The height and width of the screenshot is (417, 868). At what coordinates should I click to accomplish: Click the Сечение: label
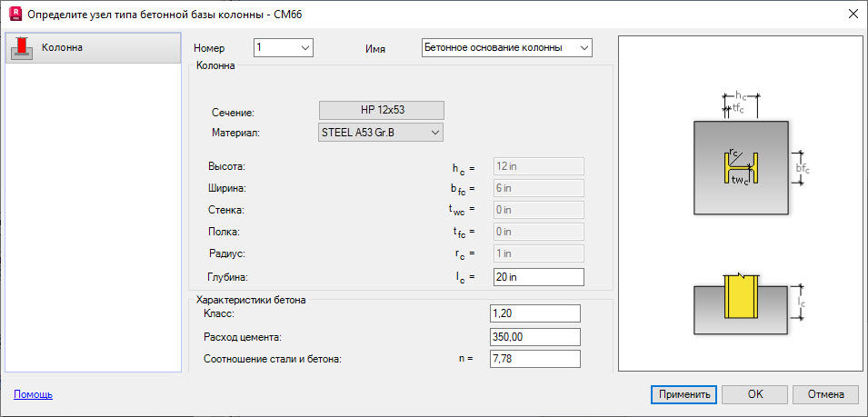tap(233, 113)
